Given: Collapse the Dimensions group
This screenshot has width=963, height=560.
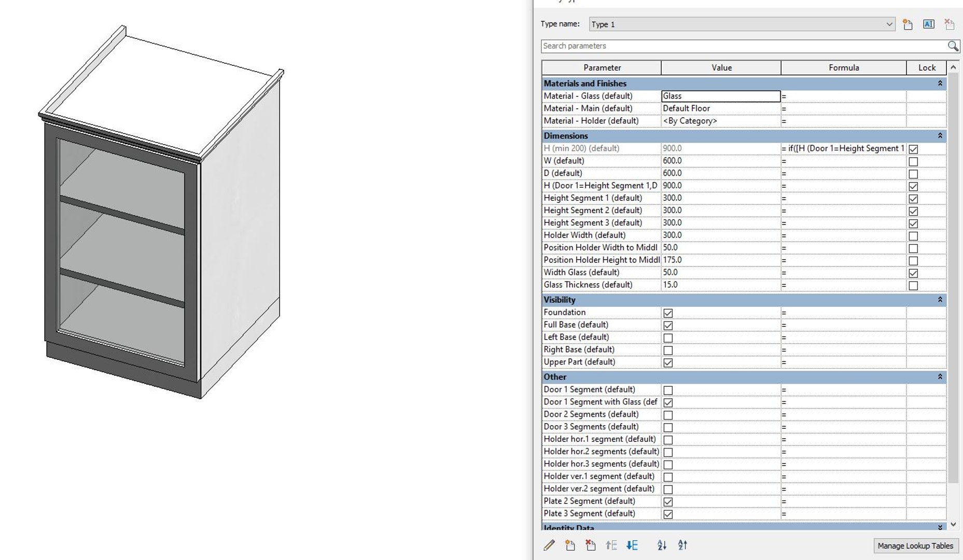Looking at the screenshot, I should pos(940,136).
